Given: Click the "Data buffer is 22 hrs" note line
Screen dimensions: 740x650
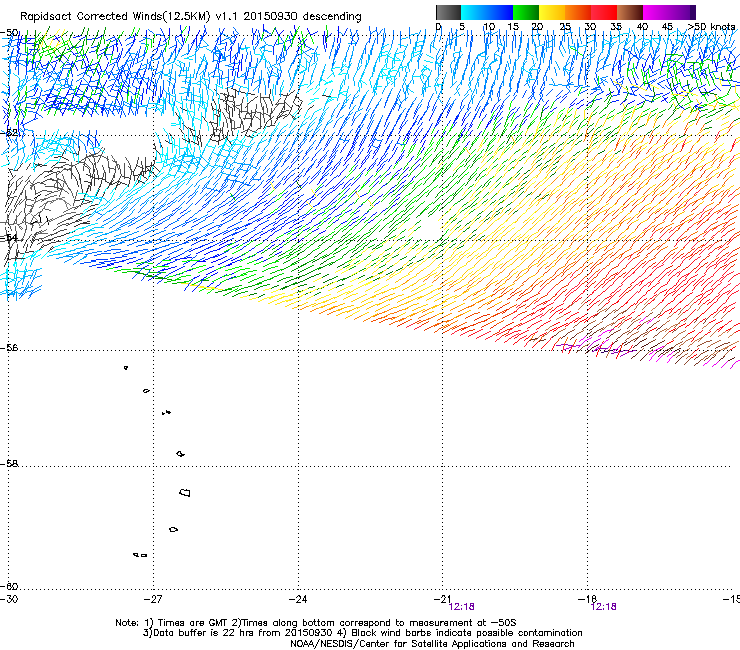Looking at the screenshot, I should pos(362,633).
